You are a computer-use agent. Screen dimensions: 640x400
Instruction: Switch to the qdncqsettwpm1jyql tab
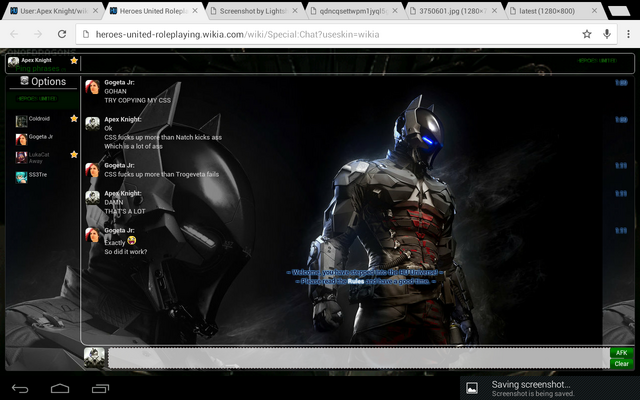353,11
